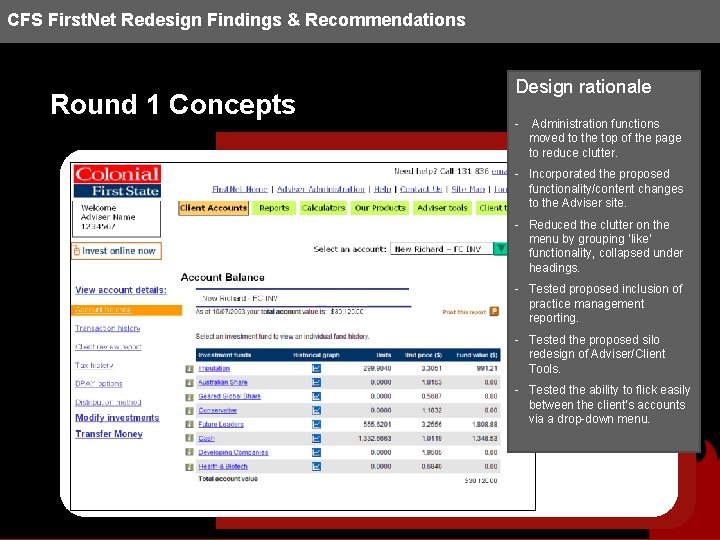Click the Invest online now button

coord(117,251)
